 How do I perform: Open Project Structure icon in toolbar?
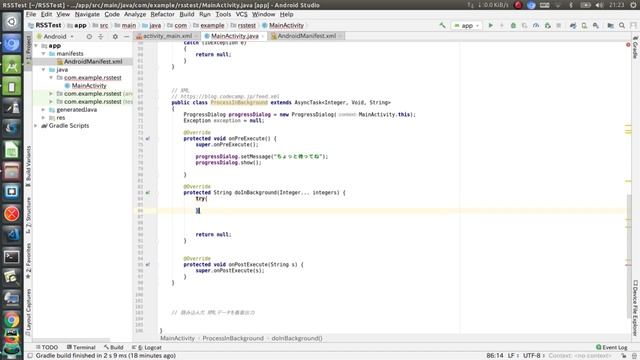611,25
